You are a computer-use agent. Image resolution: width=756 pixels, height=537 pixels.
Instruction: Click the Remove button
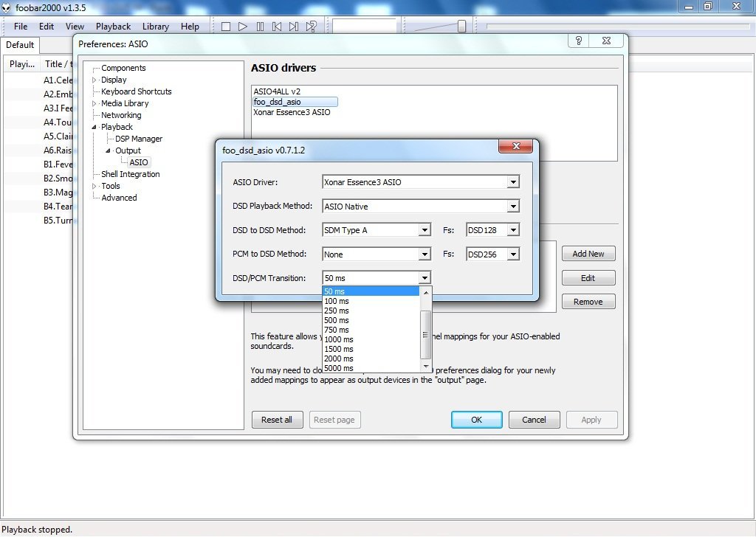[588, 302]
